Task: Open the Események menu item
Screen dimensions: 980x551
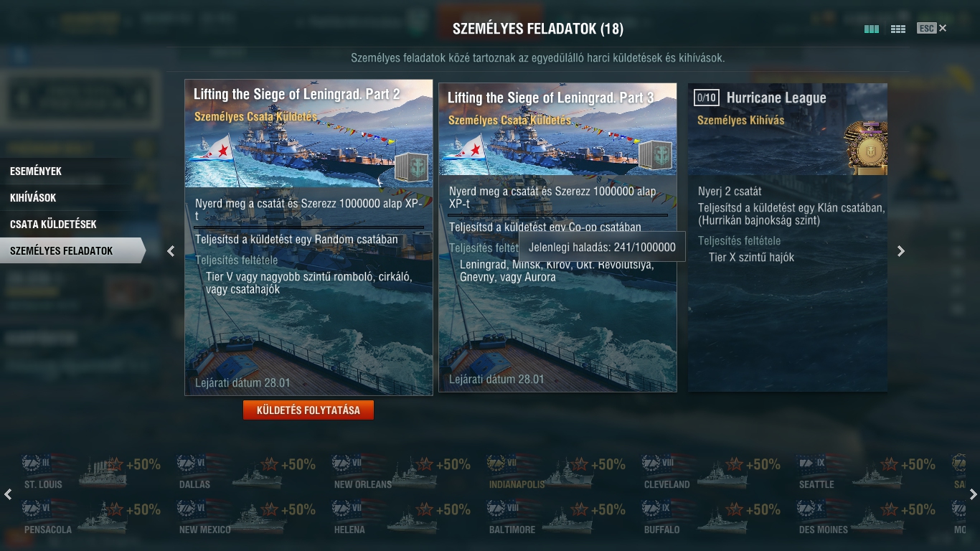Action: tap(36, 171)
